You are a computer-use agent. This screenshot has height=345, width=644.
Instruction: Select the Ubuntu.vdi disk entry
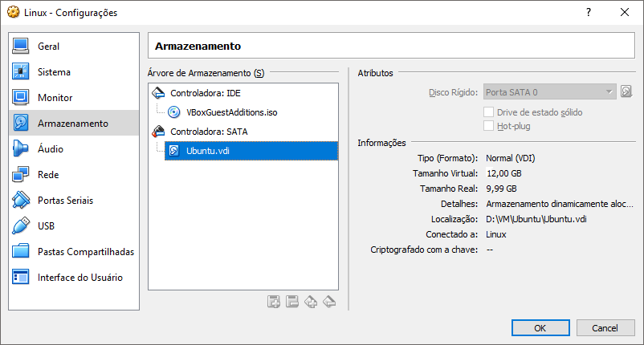(251, 151)
